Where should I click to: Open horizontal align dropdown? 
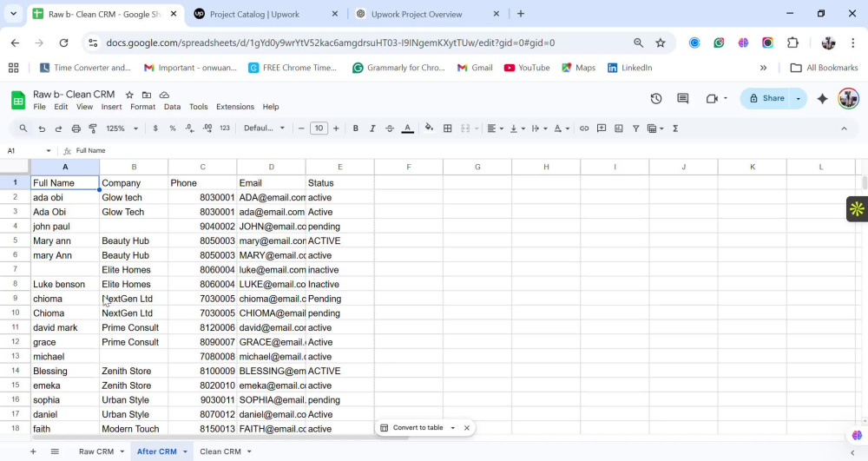tap(495, 128)
